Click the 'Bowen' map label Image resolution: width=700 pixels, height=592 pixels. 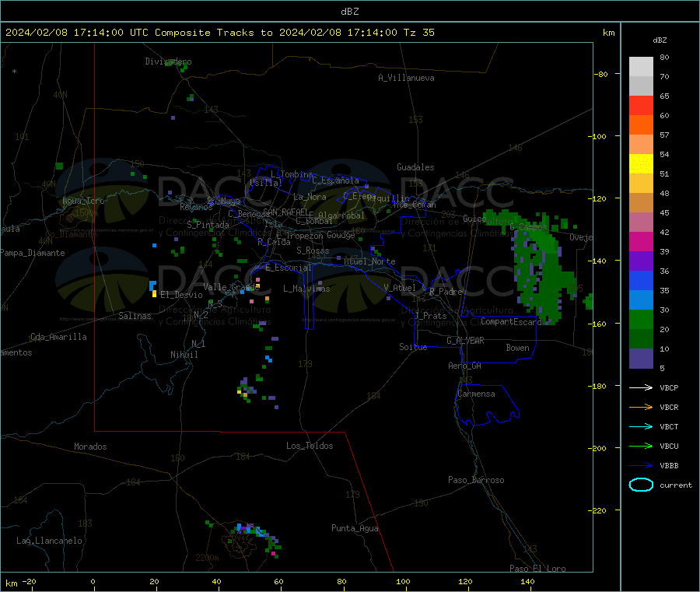pyautogui.click(x=517, y=348)
